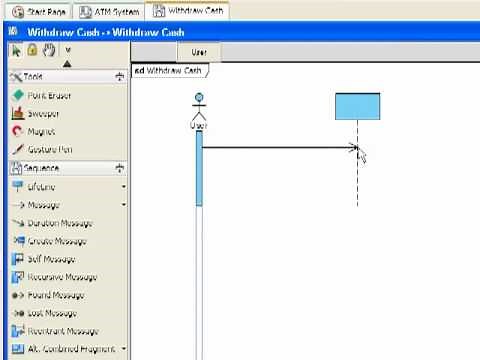
Task: Select the Alt. Combined Fragment tool
Action: pyautogui.click(x=63, y=349)
